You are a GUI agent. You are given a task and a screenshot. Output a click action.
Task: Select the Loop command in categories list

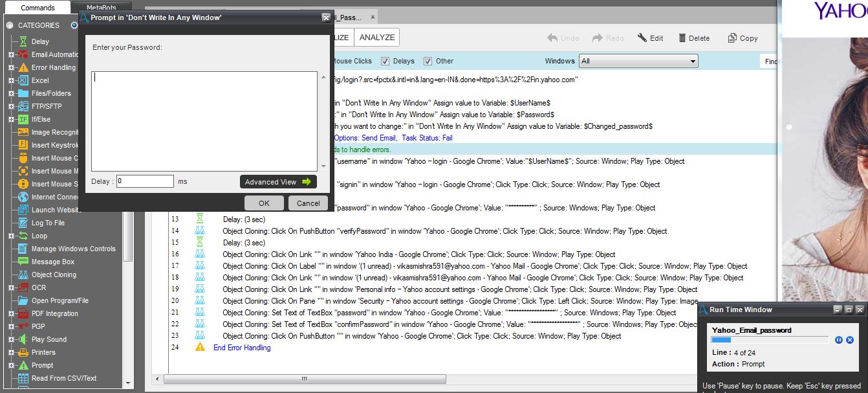click(39, 236)
